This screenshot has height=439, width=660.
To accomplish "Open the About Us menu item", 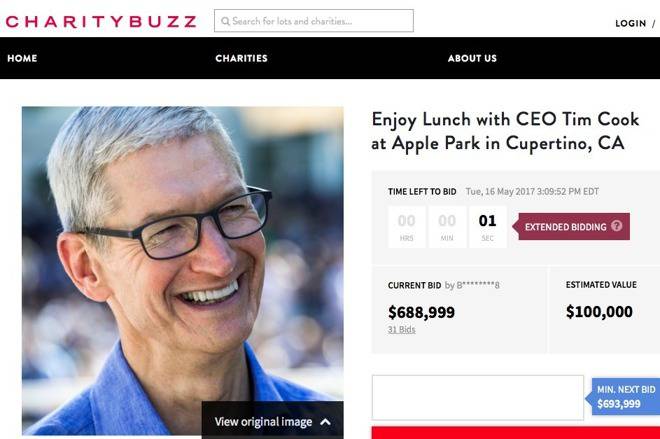I will [472, 58].
